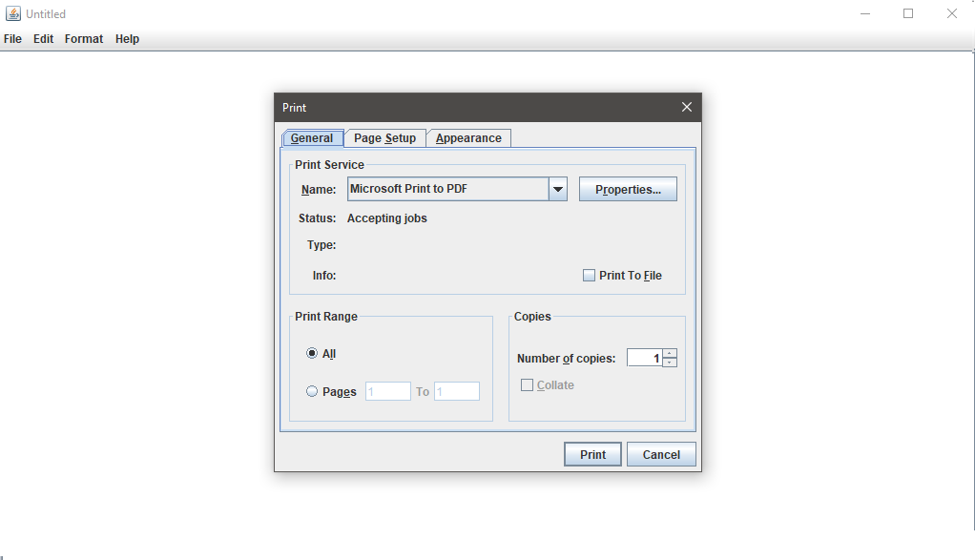Open the Format menu
The width and height of the screenshot is (975, 560).
84,38
